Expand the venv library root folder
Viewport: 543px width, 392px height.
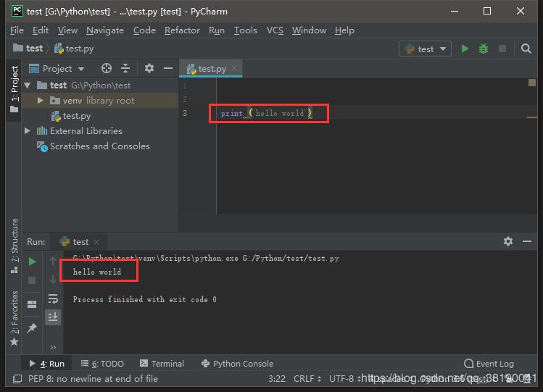click(40, 100)
